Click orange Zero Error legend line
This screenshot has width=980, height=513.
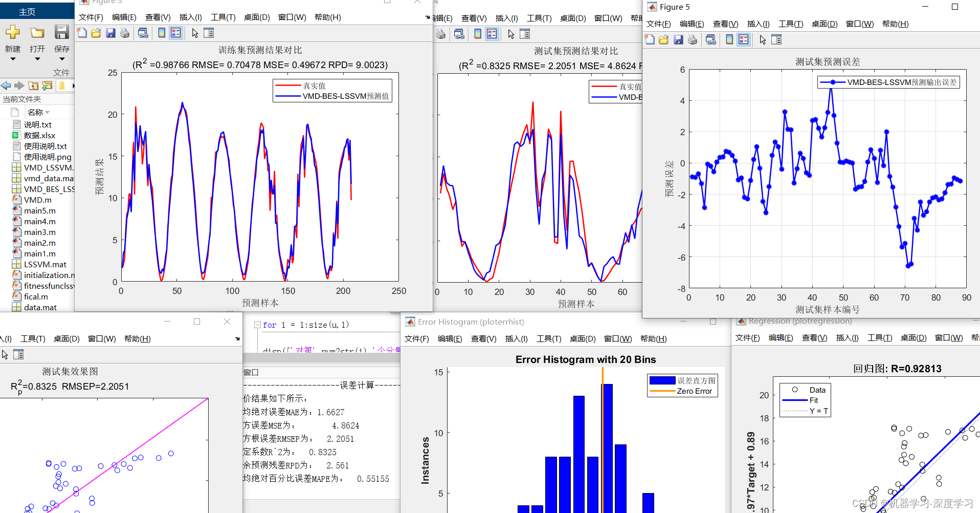point(662,391)
